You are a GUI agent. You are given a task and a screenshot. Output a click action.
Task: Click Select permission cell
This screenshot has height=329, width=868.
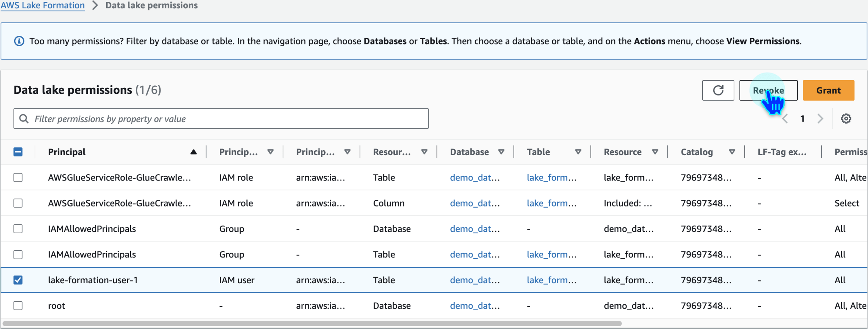click(x=847, y=203)
